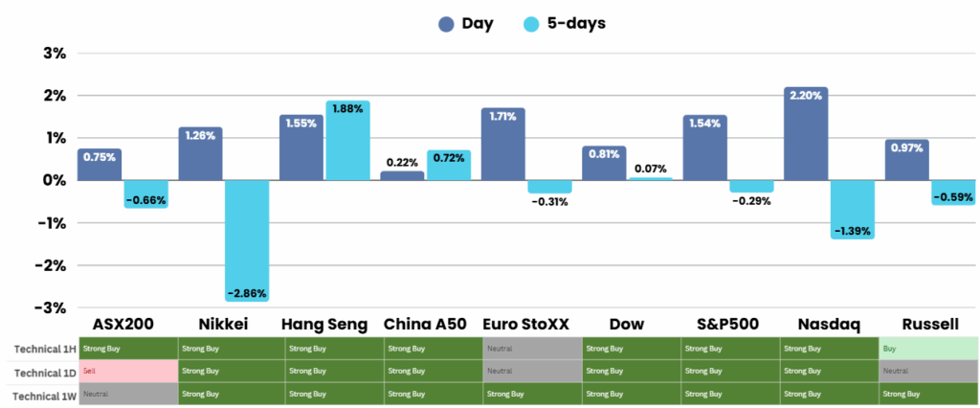980x408 pixels.
Task: Click the Technical 1W row header
Action: pos(40,393)
